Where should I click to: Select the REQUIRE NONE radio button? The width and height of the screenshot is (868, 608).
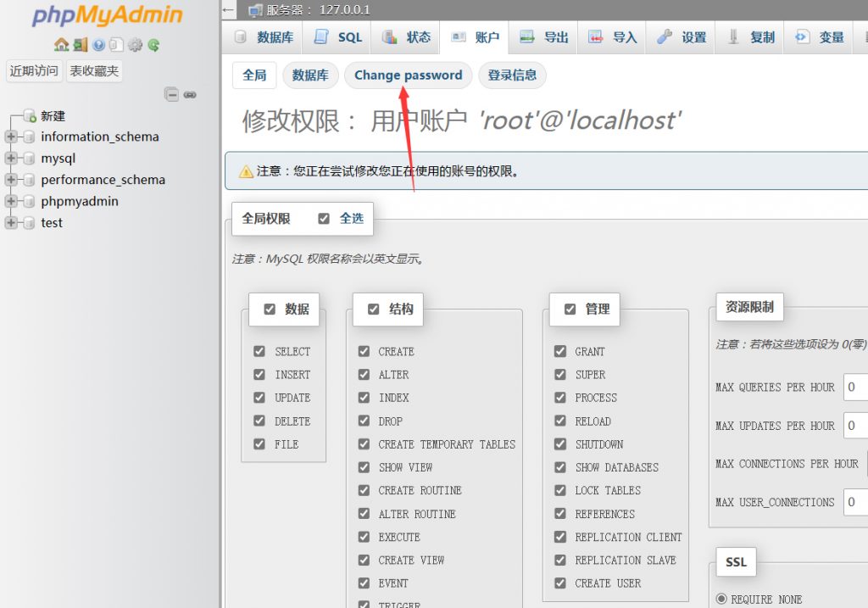722,599
